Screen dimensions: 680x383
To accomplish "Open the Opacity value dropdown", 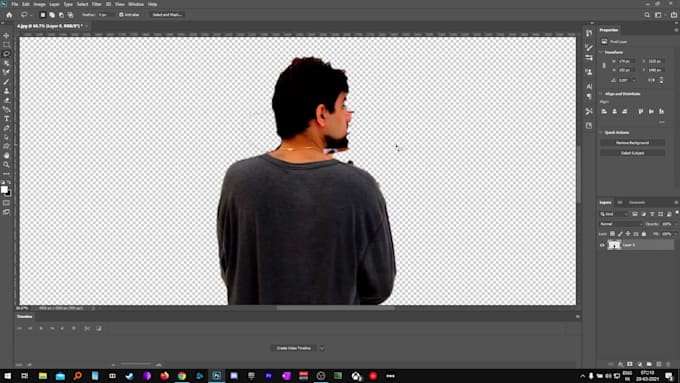I will coord(676,224).
